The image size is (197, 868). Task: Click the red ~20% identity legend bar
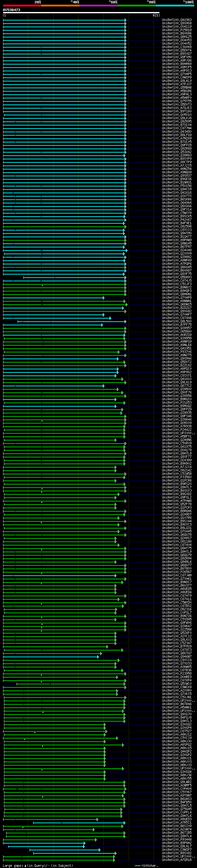click(x=22, y=6)
